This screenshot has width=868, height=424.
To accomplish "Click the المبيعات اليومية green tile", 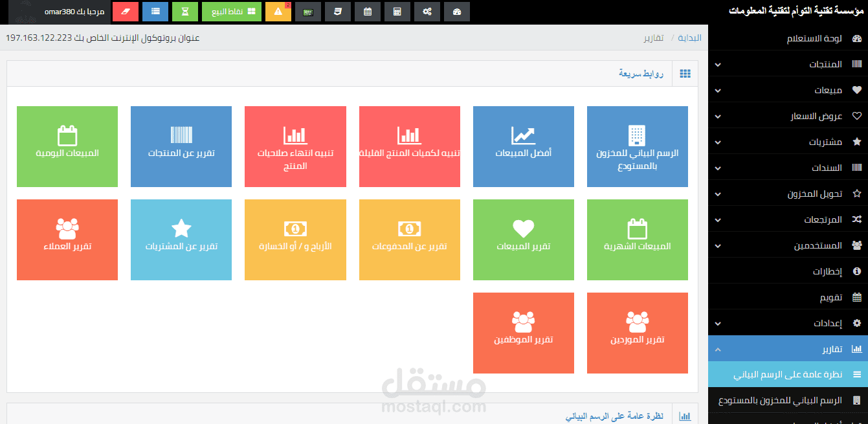I will click(67, 146).
